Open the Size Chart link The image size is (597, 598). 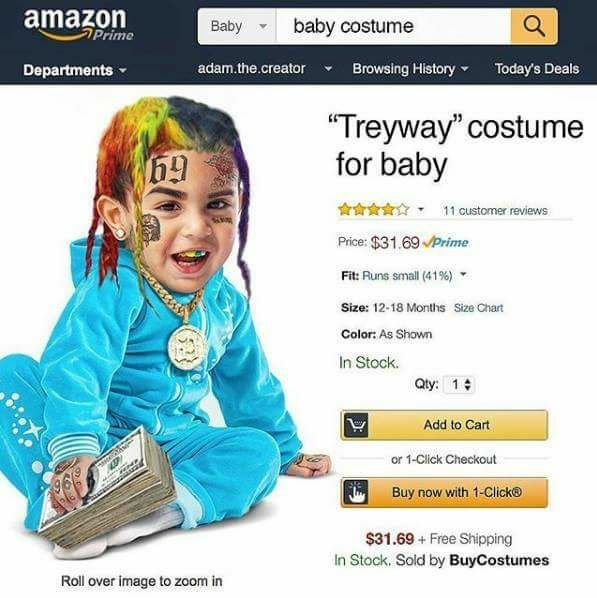478,308
